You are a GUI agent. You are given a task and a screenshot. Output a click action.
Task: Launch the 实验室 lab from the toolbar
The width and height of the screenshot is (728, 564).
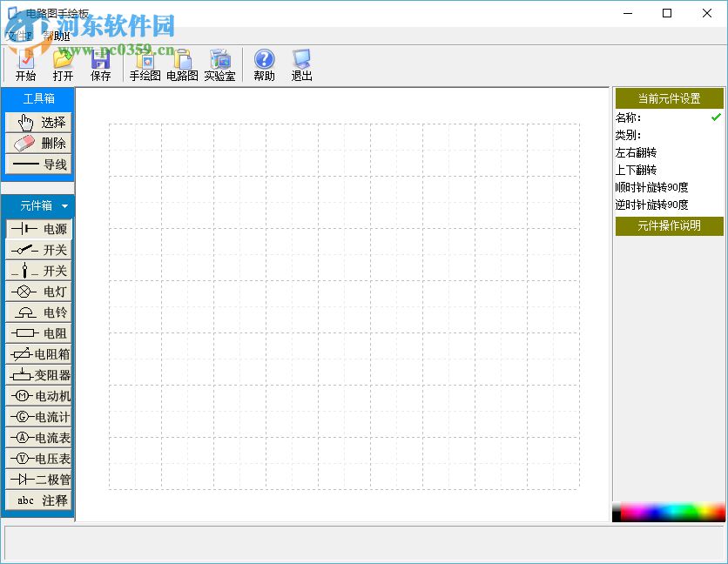(219, 65)
